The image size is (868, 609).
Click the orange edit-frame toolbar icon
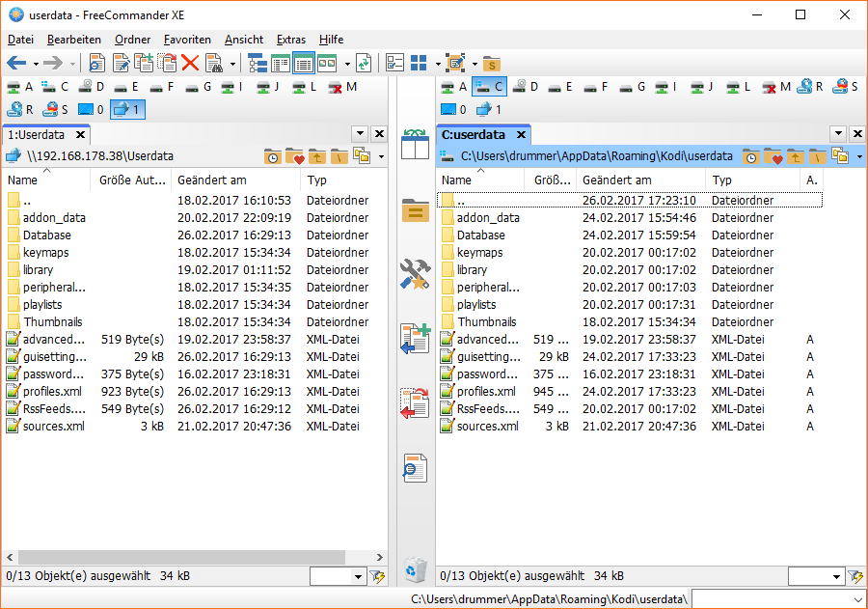point(455,63)
